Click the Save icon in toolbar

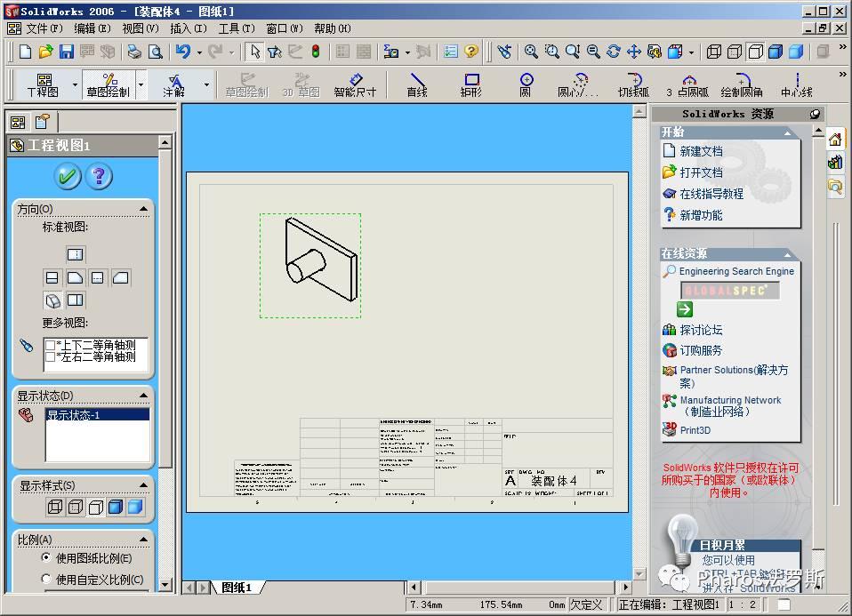67,52
